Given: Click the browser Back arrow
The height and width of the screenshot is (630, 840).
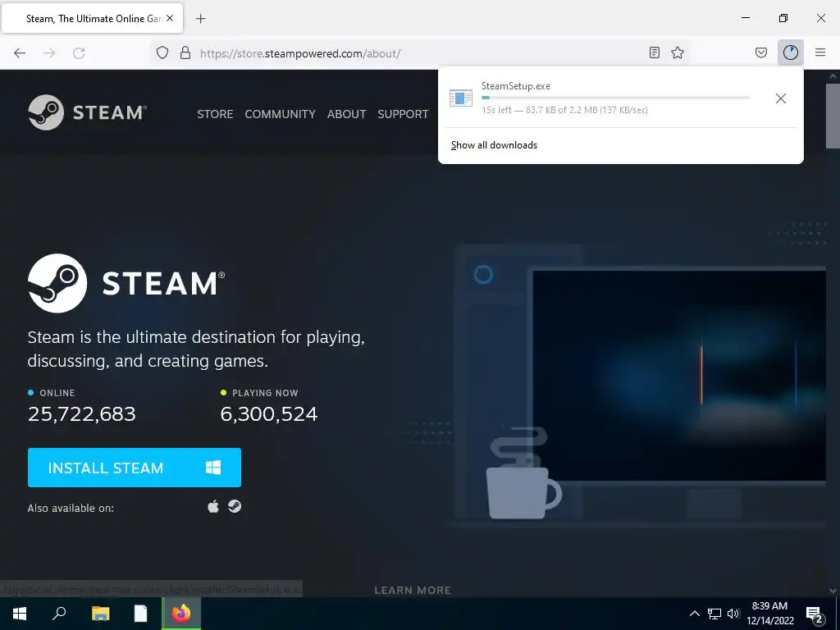Looking at the screenshot, I should [20, 53].
